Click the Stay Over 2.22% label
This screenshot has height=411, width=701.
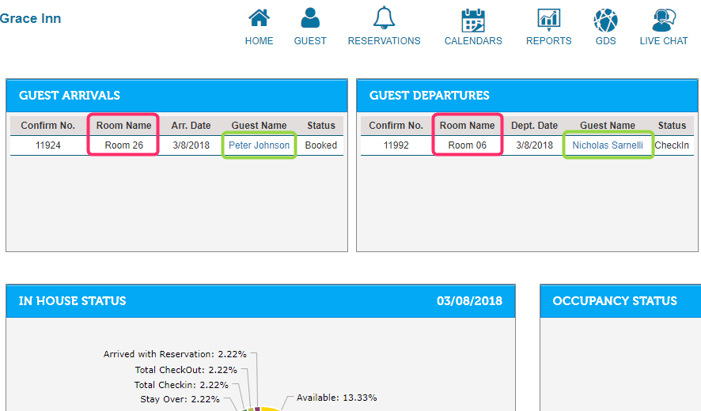pos(180,399)
